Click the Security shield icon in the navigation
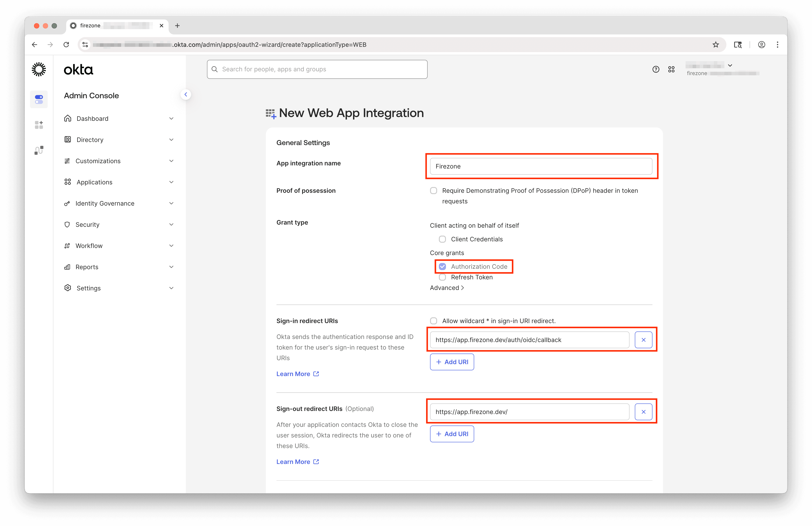812x526 pixels. click(x=67, y=224)
